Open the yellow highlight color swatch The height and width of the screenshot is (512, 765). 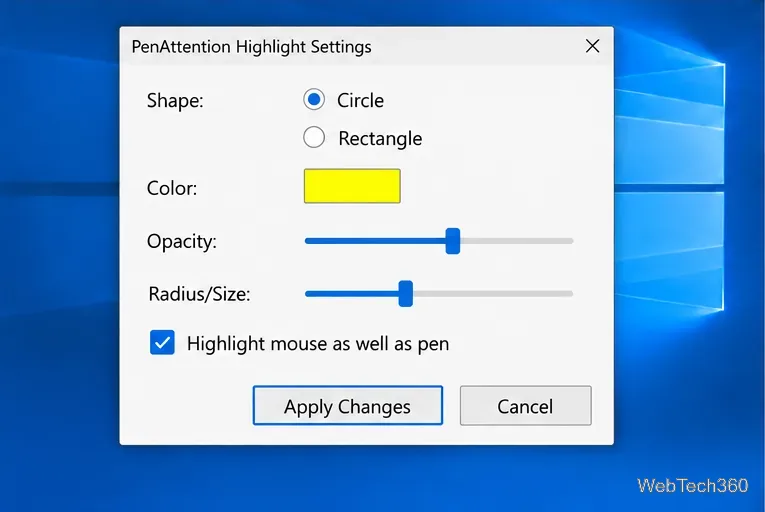352,186
